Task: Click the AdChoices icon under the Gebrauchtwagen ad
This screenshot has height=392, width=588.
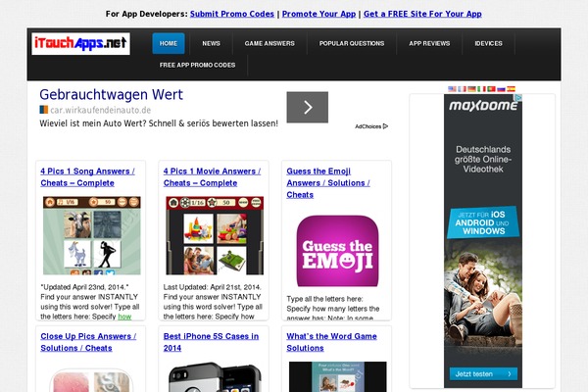Action: [x=385, y=126]
